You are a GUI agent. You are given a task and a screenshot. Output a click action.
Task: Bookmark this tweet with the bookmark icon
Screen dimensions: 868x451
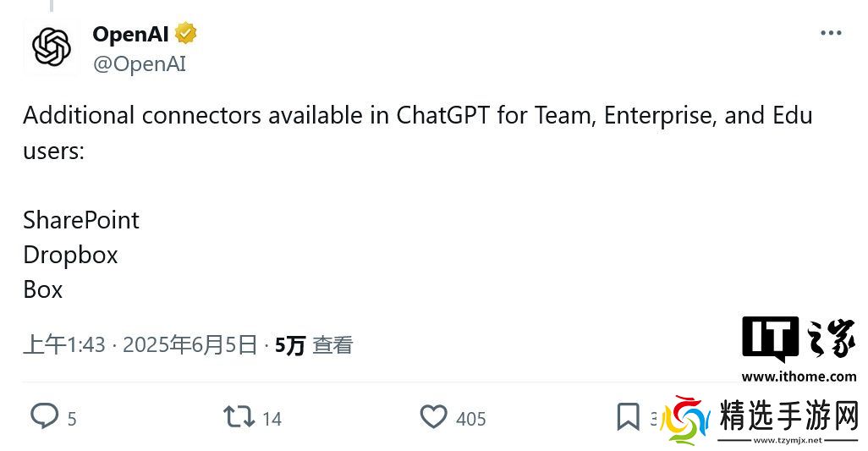coord(628,417)
